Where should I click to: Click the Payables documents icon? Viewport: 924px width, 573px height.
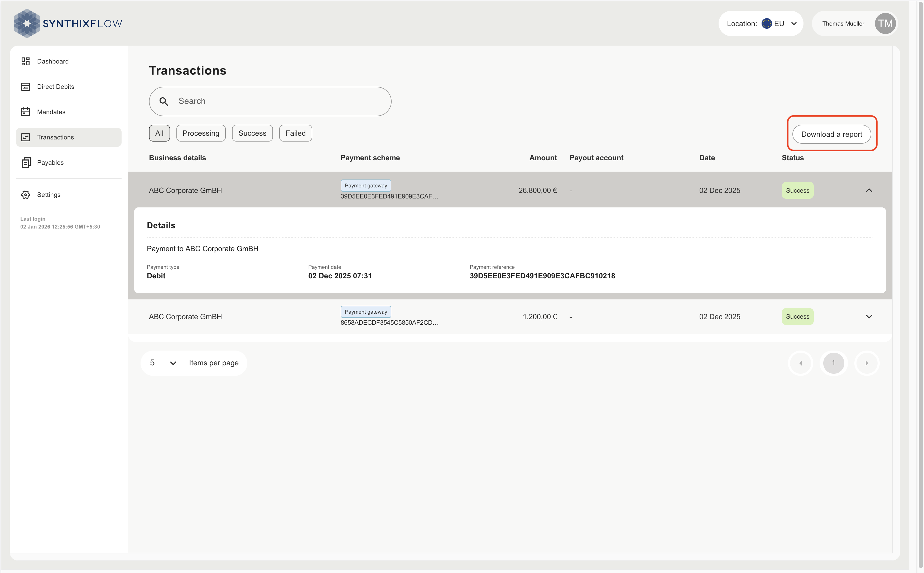(26, 163)
